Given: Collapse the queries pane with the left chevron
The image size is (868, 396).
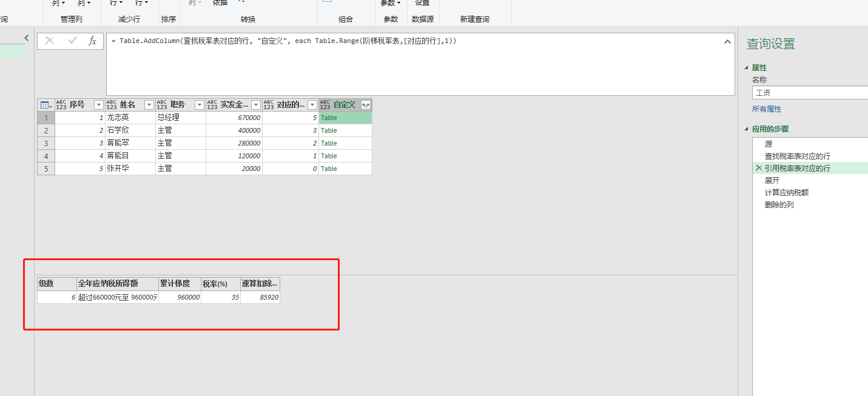Looking at the screenshot, I should tap(26, 38).
